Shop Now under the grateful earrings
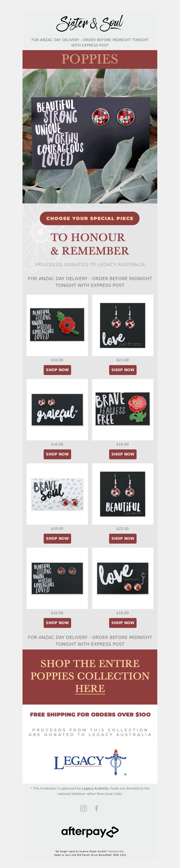Image resolution: width=180 pixels, height=868 pixels. (x=57, y=454)
